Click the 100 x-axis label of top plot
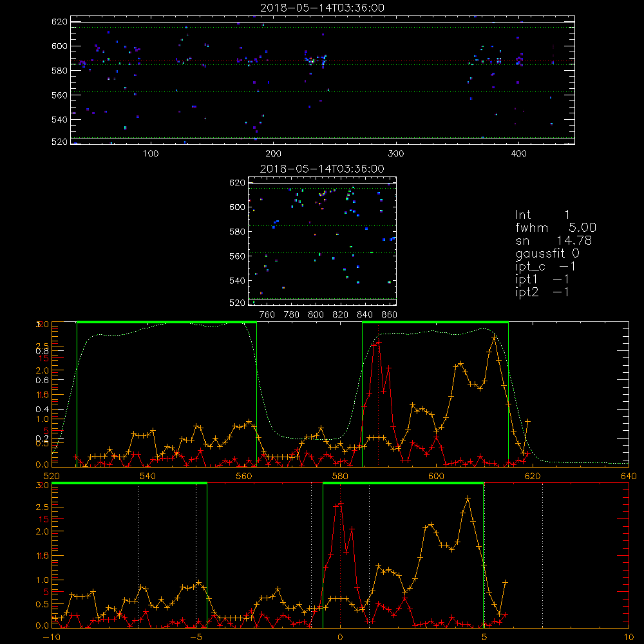This screenshot has width=644, height=644. tap(151, 153)
